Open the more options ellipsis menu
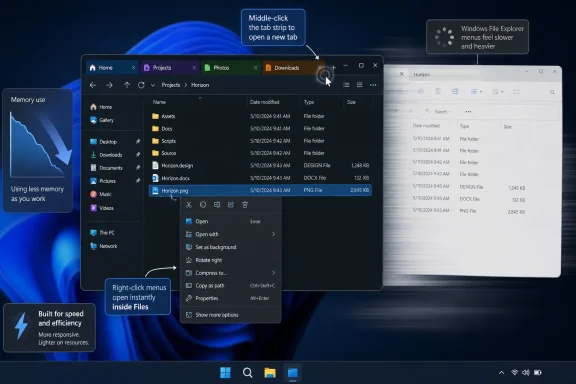Image resolution: width=576 pixels, height=384 pixels. tap(373, 85)
